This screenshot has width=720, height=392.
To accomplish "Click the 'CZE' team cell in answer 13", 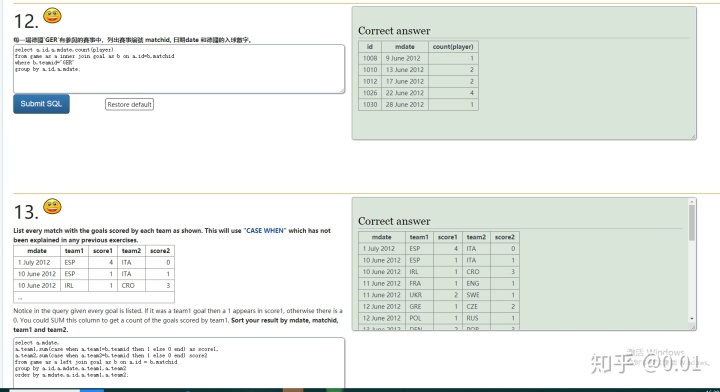I will 476,306.
